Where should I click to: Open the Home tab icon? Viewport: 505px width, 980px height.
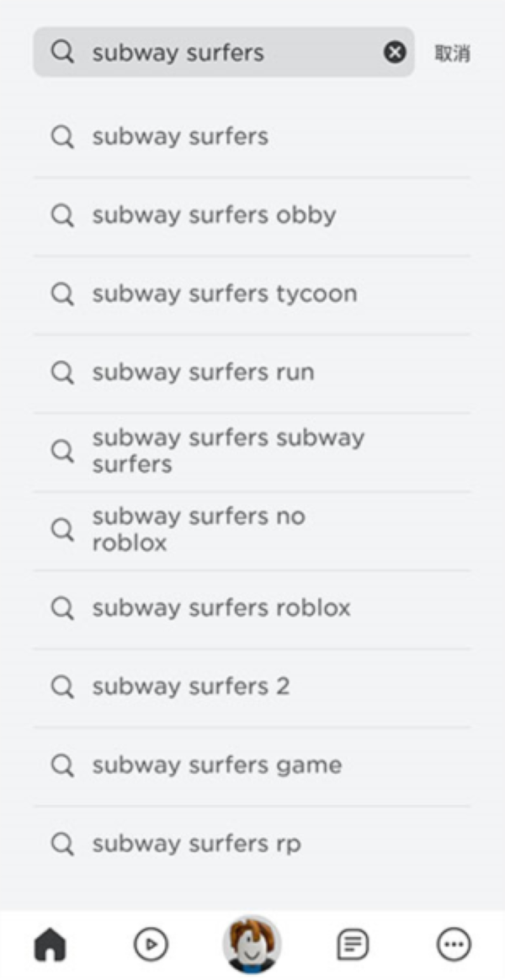coord(50,945)
